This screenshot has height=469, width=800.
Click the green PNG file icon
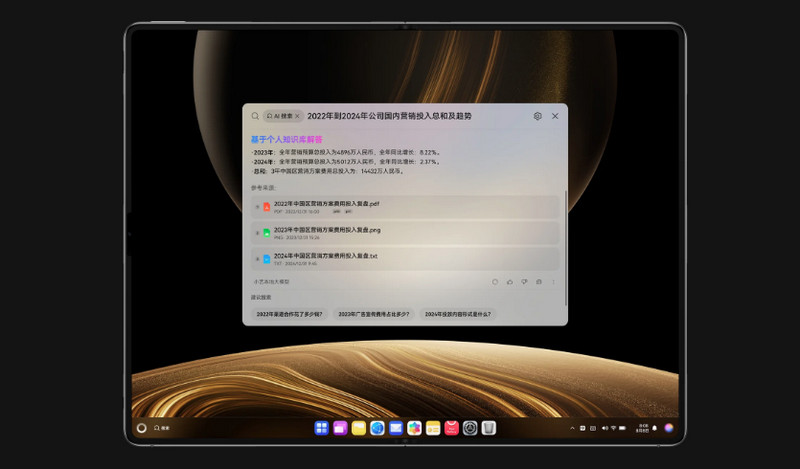pyautogui.click(x=266, y=233)
